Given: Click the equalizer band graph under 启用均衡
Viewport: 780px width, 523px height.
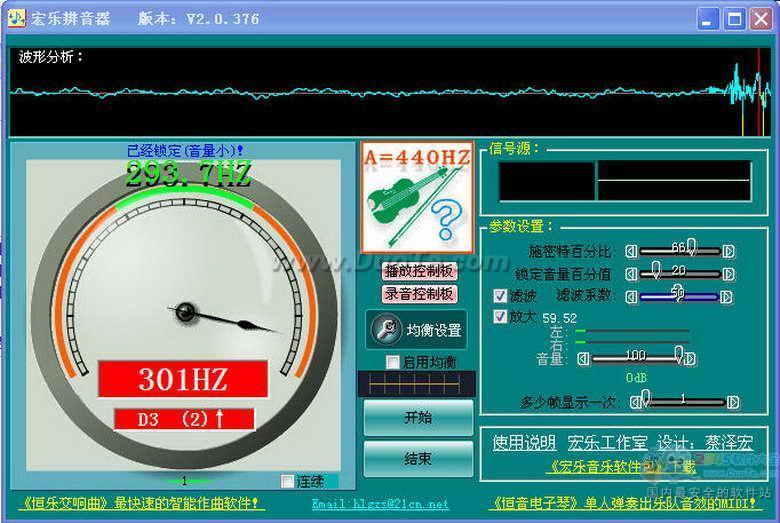Looking at the screenshot, I should coord(417,384).
